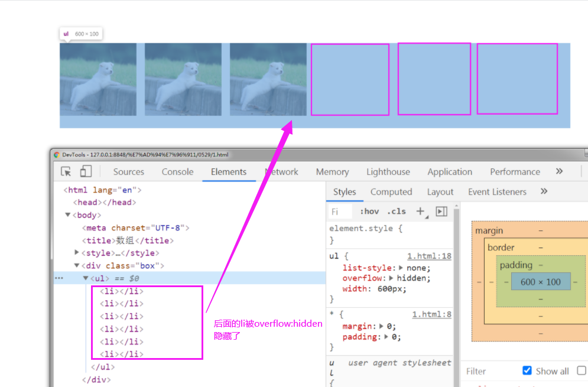Toggle the :hov element state button
The height and width of the screenshot is (387, 588).
click(369, 212)
